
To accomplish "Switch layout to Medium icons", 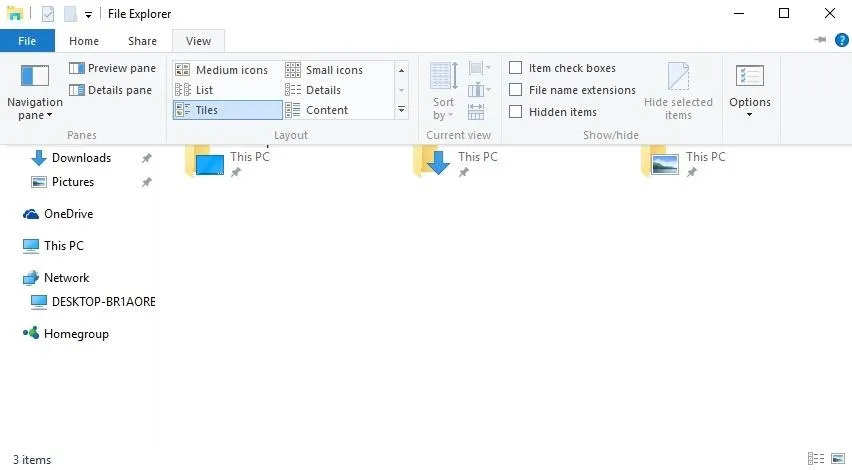I will click(222, 70).
